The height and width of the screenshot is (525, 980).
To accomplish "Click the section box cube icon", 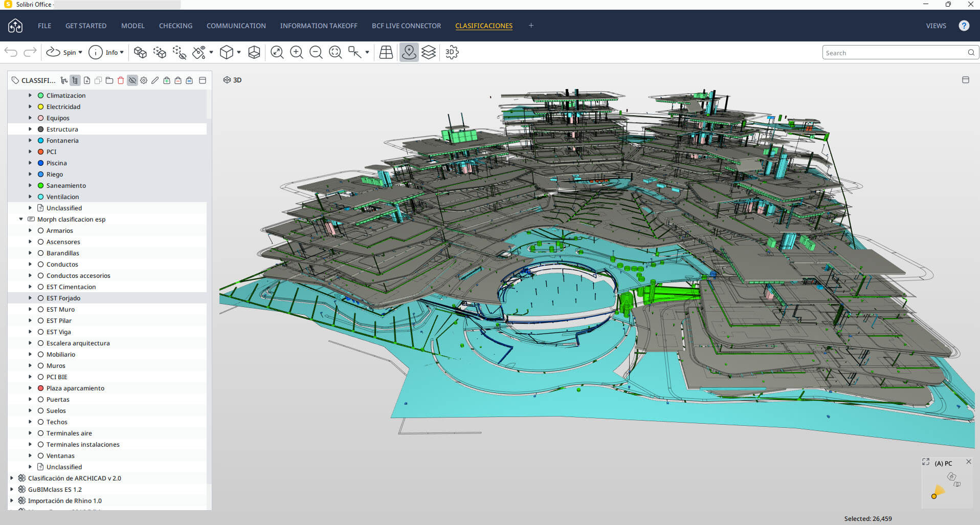I will (x=254, y=52).
